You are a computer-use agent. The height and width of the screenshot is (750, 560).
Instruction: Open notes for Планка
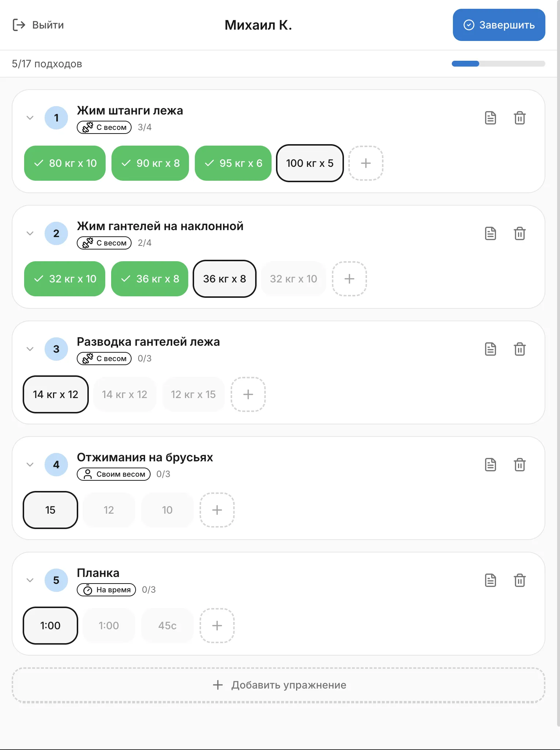coord(490,580)
